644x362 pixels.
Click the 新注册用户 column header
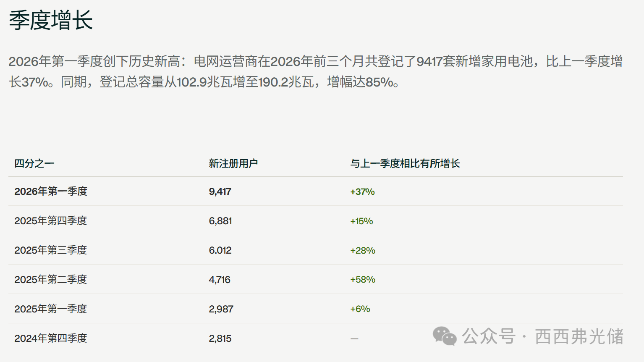[233, 163]
